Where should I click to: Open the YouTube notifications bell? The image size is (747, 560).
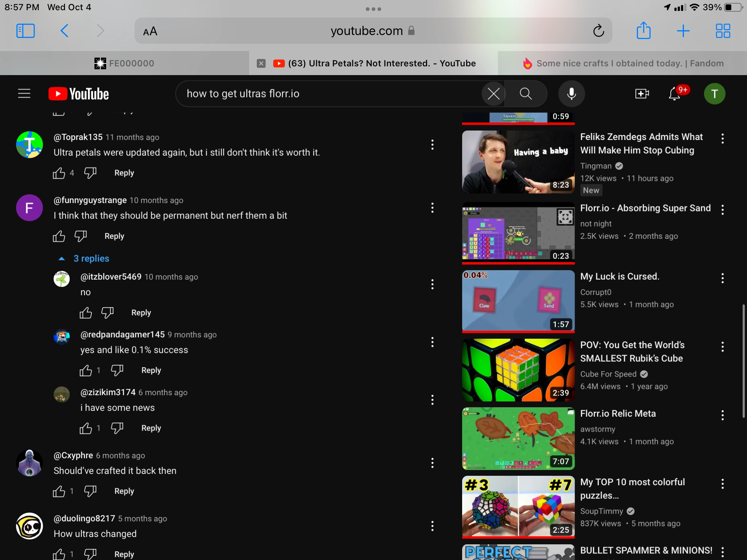(x=674, y=94)
